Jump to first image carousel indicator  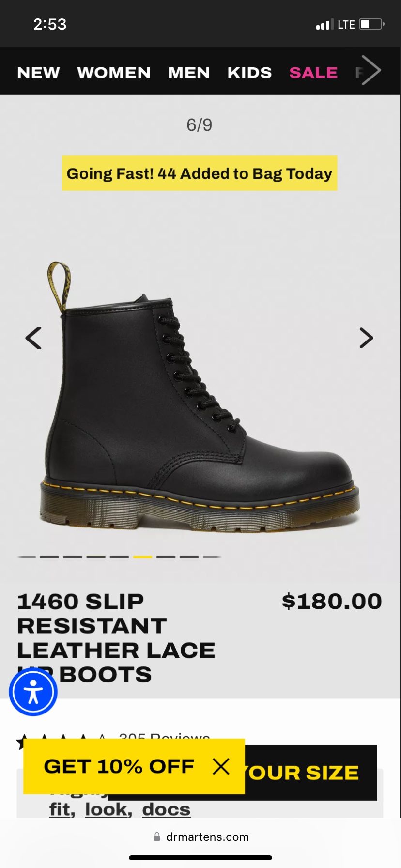pyautogui.click(x=27, y=557)
